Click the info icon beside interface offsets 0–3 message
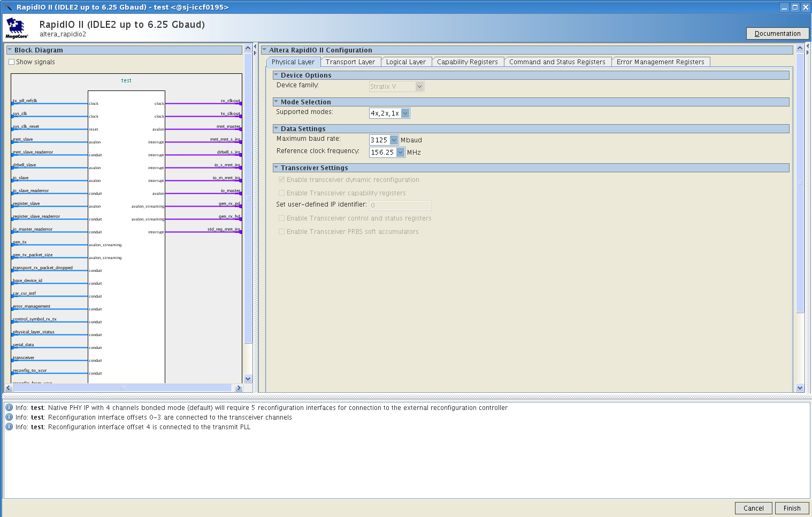Image resolution: width=812 pixels, height=517 pixels. coord(9,417)
